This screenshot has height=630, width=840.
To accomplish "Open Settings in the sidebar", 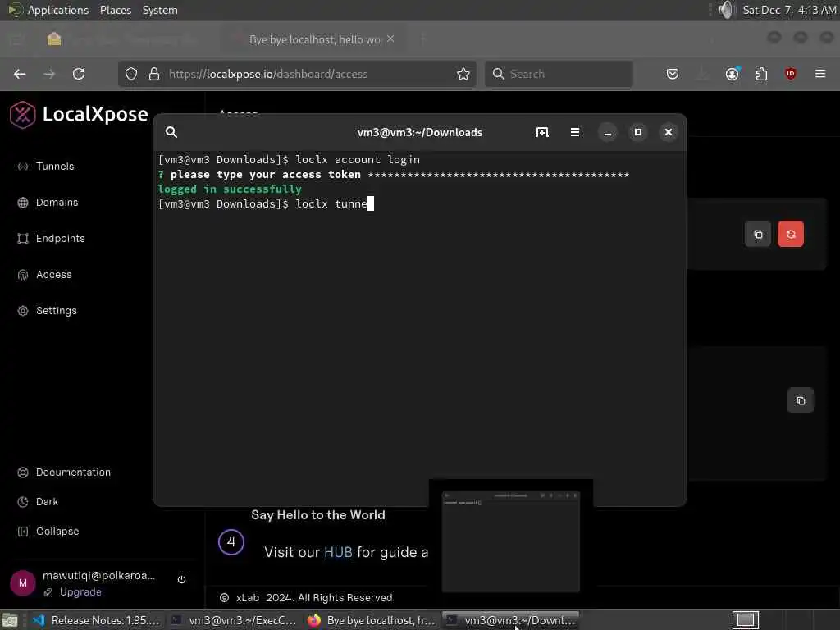I will click(x=47, y=311).
